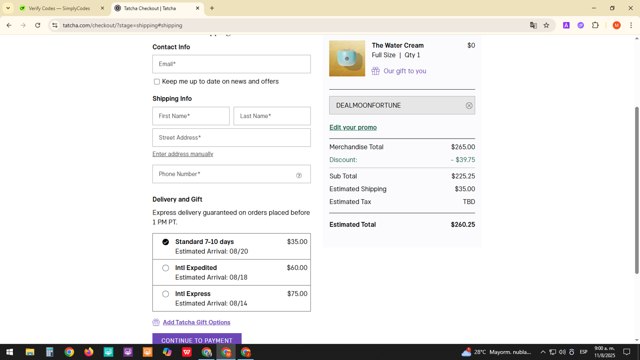The width and height of the screenshot is (640, 360).
Task: Open the red WPS Office taskbar icon
Action: click(x=187, y=352)
